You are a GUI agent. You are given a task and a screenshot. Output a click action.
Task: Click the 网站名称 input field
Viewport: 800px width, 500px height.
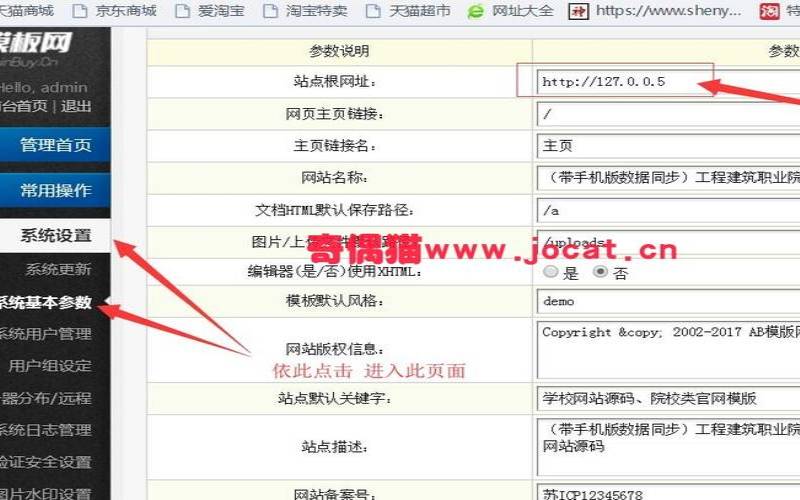coord(668,178)
